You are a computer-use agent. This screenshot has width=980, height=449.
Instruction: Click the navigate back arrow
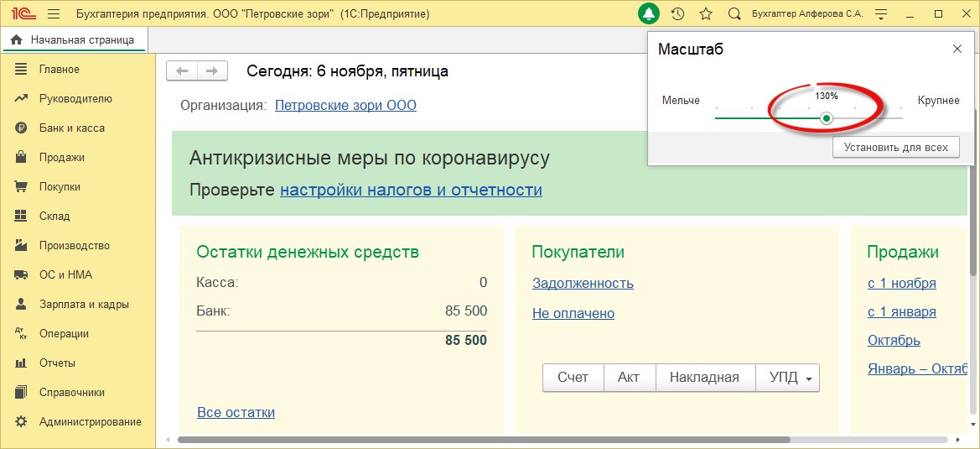click(182, 71)
